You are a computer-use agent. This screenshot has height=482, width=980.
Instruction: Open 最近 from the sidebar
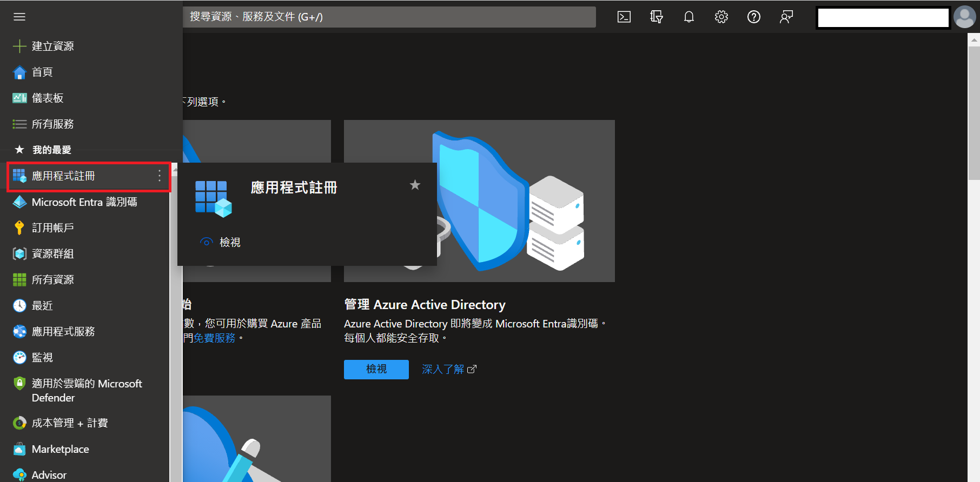(42, 305)
